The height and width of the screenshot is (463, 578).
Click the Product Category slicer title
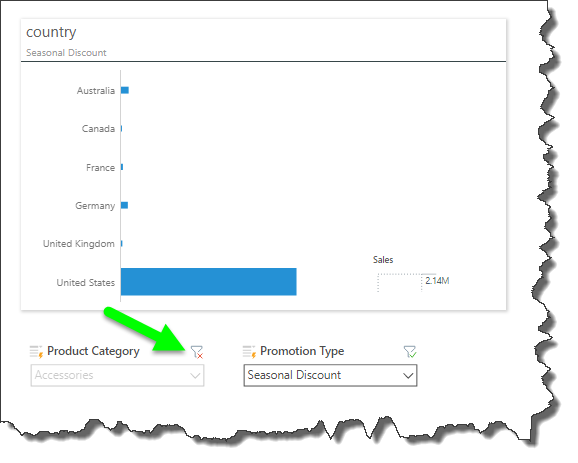pyautogui.click(x=93, y=351)
